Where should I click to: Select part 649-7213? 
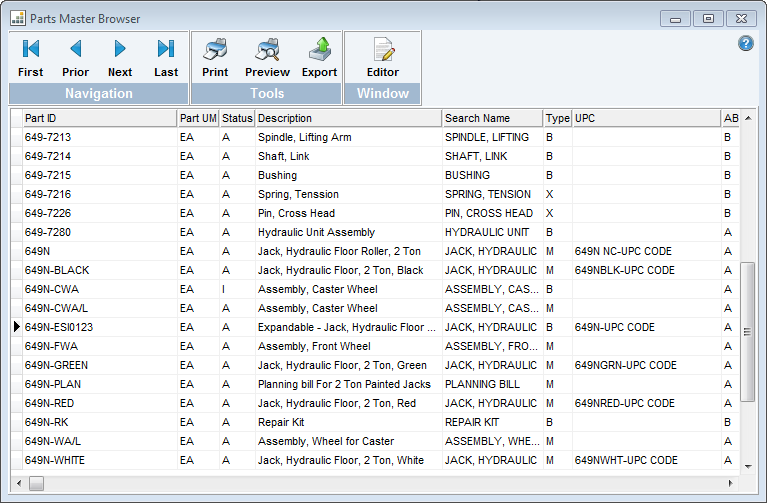48,137
